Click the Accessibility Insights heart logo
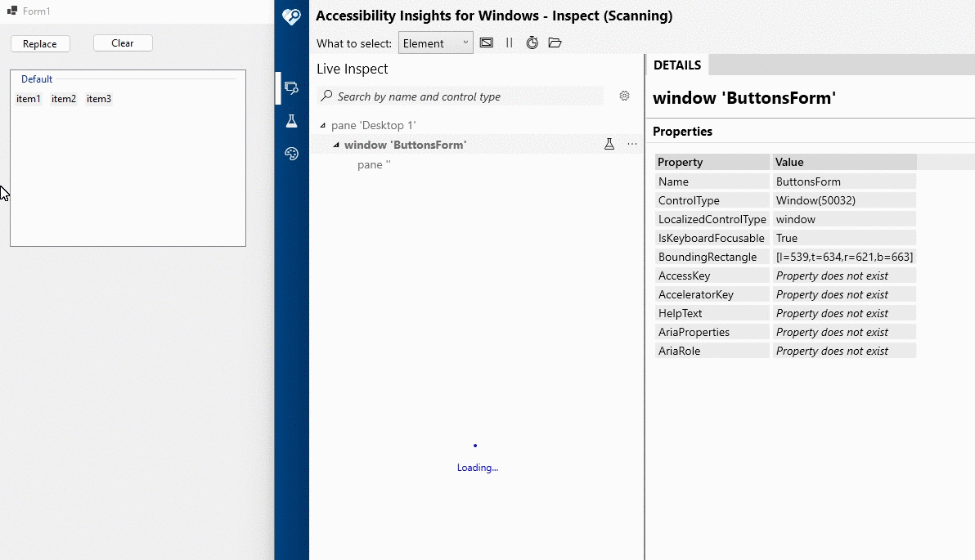Image resolution: width=975 pixels, height=560 pixels. click(291, 16)
